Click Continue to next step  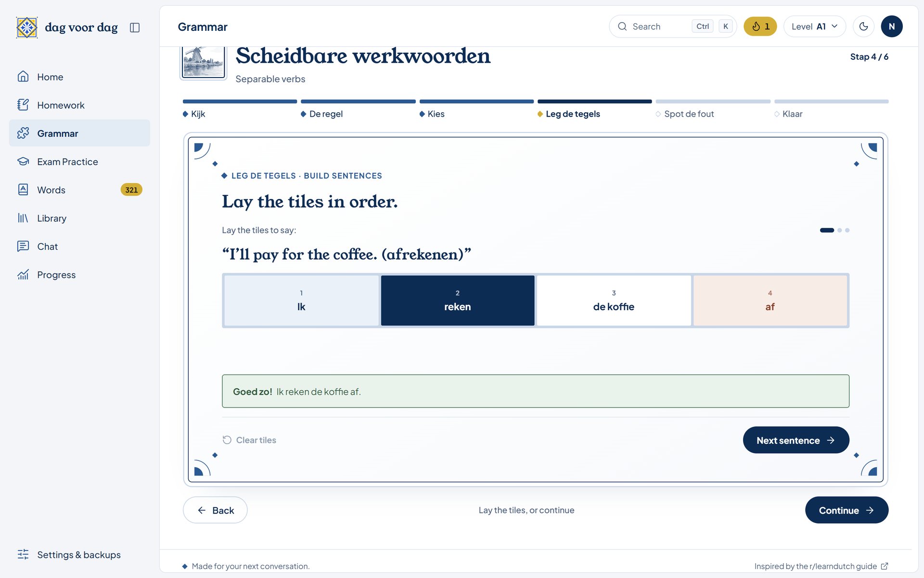pyautogui.click(x=847, y=510)
